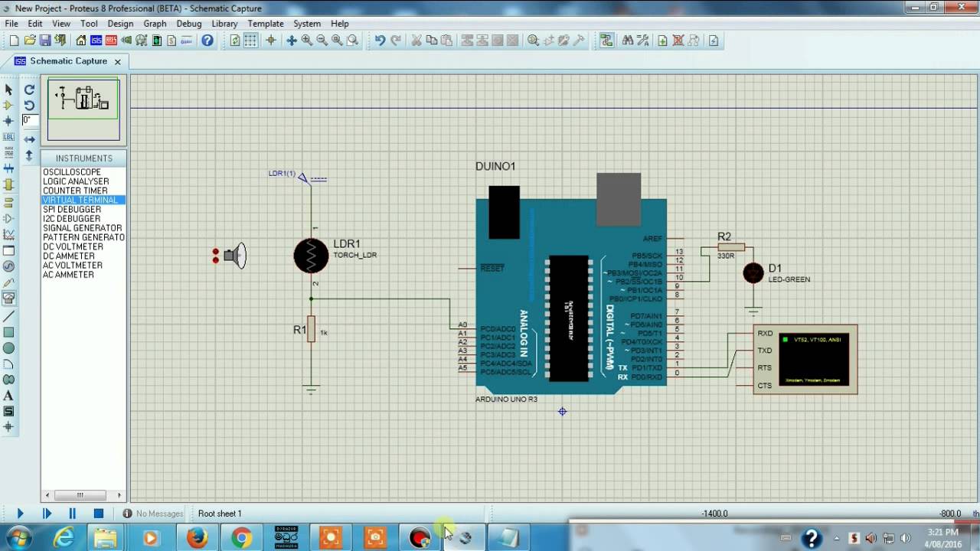Open the Library menu
980x551 pixels.
tap(224, 24)
